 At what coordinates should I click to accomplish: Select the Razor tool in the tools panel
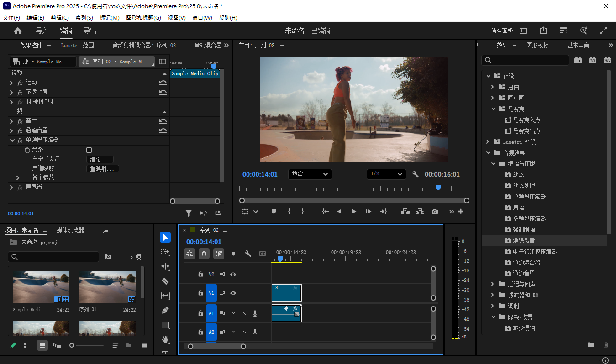[x=165, y=281]
